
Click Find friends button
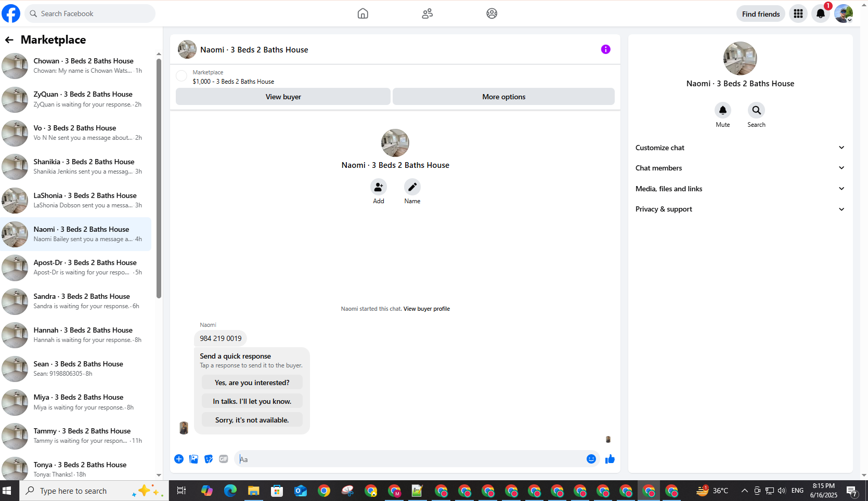pyautogui.click(x=760, y=14)
